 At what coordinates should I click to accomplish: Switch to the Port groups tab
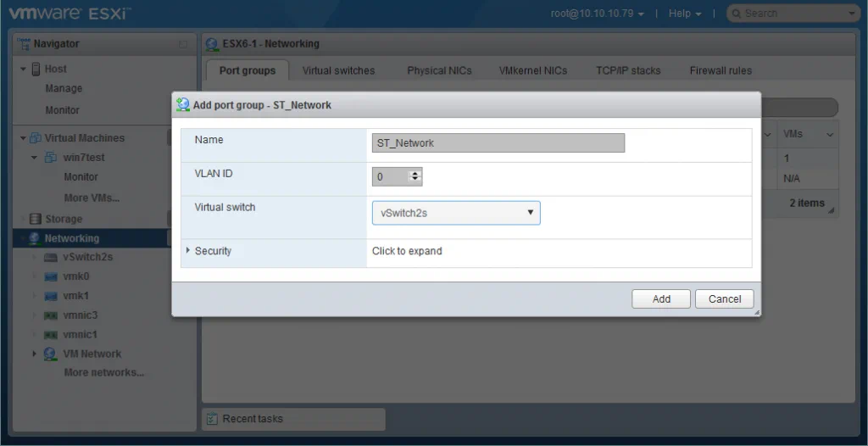248,70
